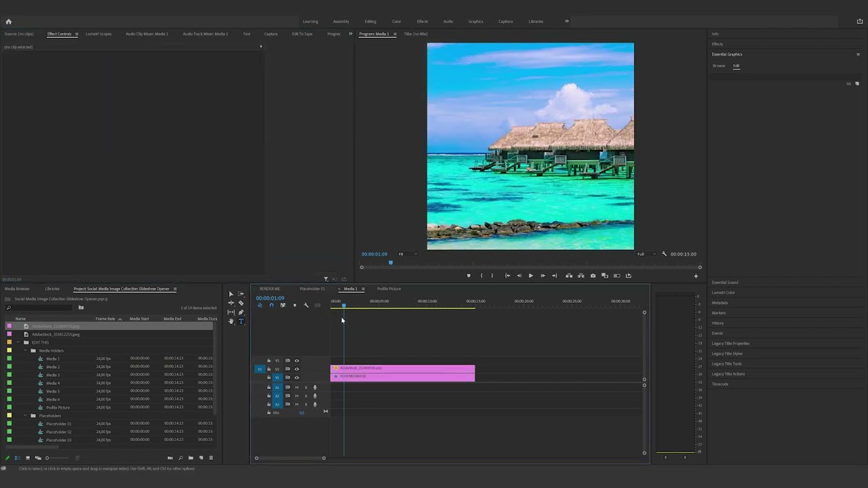Toggle Snap in Timeline magnet icon
The height and width of the screenshot is (488, 868).
pyautogui.click(x=271, y=305)
